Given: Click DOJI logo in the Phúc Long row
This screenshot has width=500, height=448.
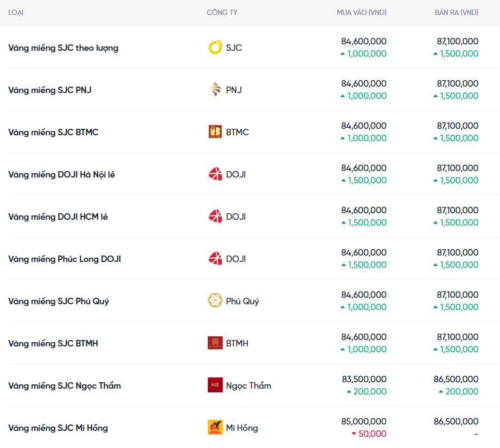Looking at the screenshot, I should coord(215,259).
